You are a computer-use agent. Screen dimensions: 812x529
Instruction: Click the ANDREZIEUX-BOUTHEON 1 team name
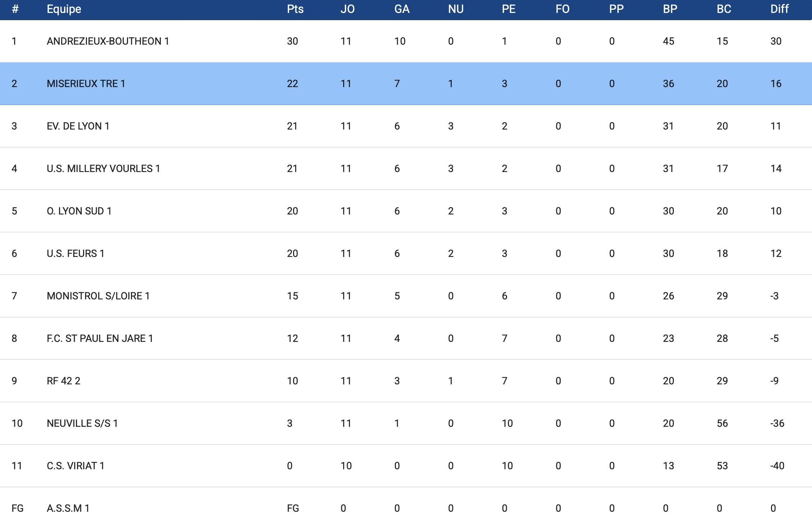point(108,41)
